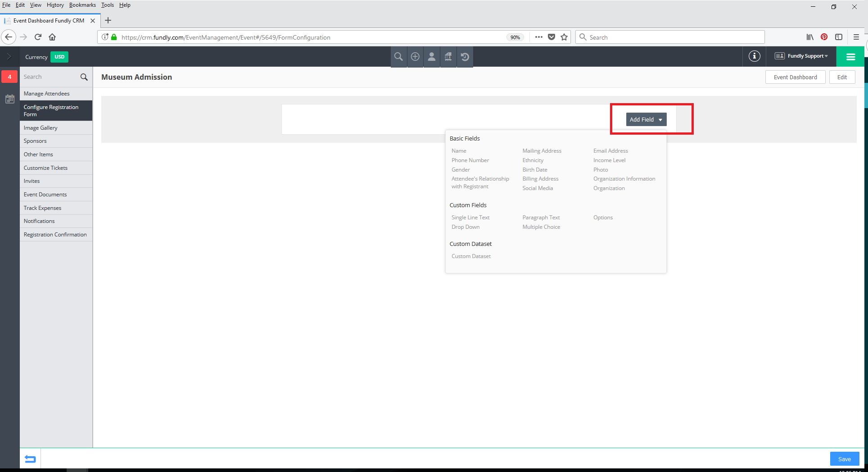Open the calendar icon in left rail
This screenshot has height=472, width=868.
10,99
